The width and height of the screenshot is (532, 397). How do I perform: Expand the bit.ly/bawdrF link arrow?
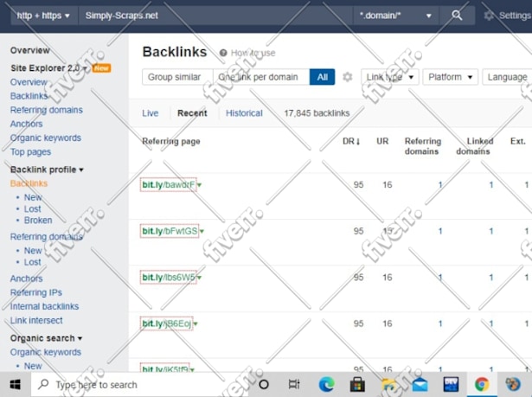point(200,185)
